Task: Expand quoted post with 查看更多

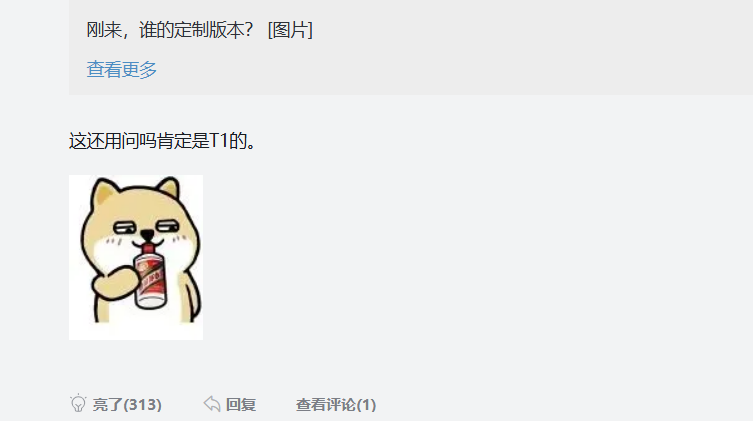Action: (x=121, y=70)
